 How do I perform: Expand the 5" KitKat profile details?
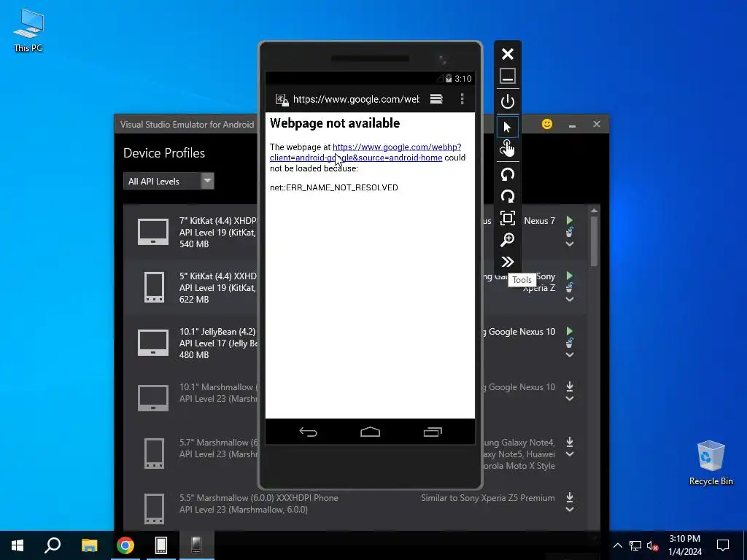tap(569, 300)
